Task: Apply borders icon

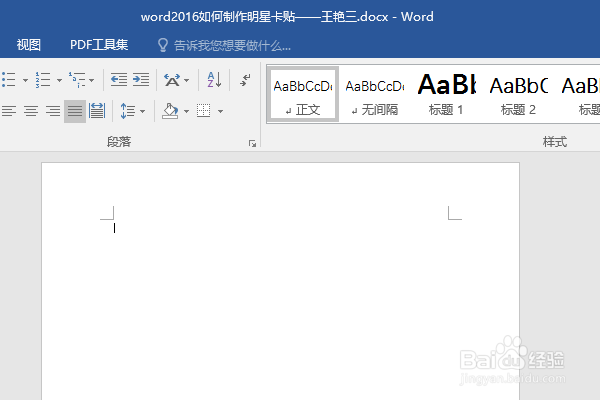Action: pyautogui.click(x=204, y=111)
